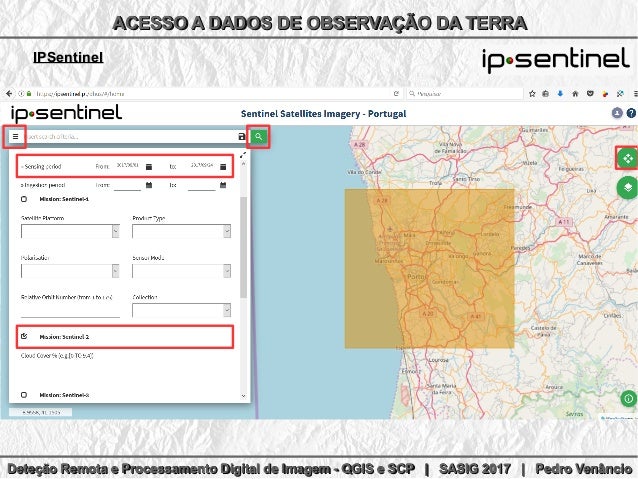Open Sensing period From calendar picker

click(149, 167)
